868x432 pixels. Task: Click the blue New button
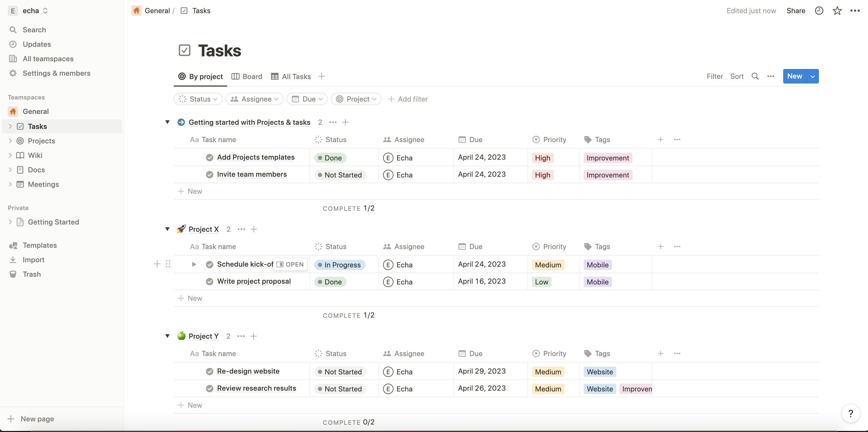pos(794,76)
